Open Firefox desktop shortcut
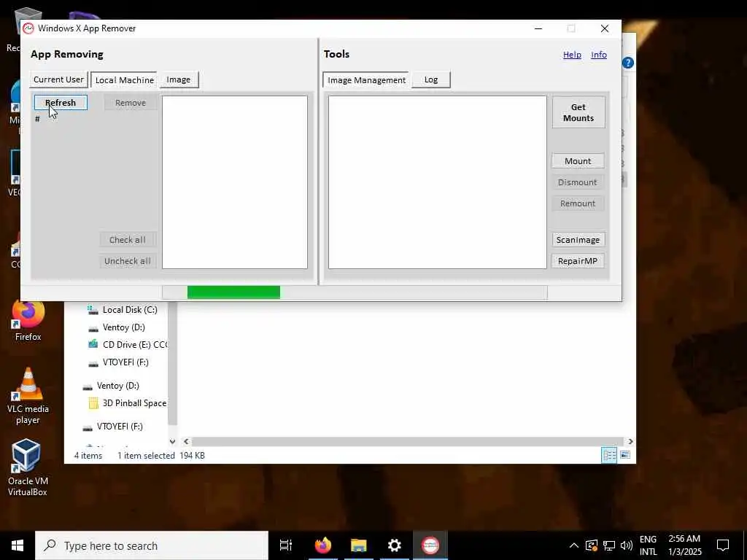747x560 pixels. click(x=28, y=321)
